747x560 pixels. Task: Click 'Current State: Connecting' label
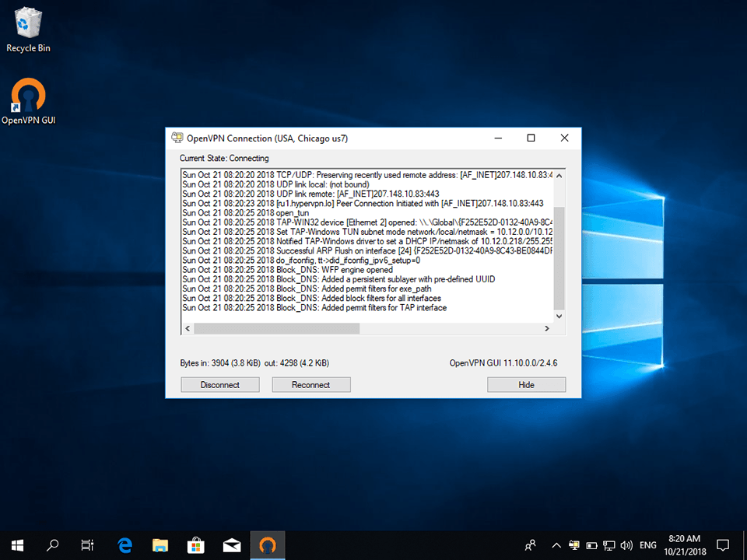[224, 158]
